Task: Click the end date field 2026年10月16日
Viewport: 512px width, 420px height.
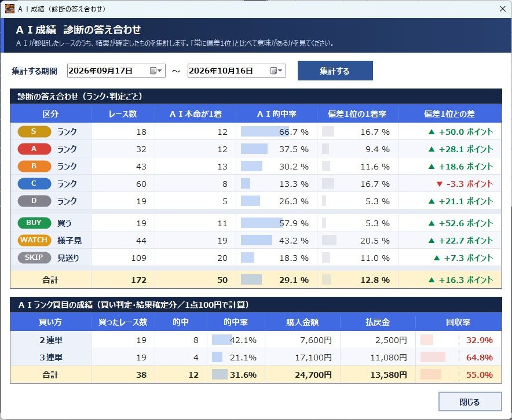Action: coord(237,71)
